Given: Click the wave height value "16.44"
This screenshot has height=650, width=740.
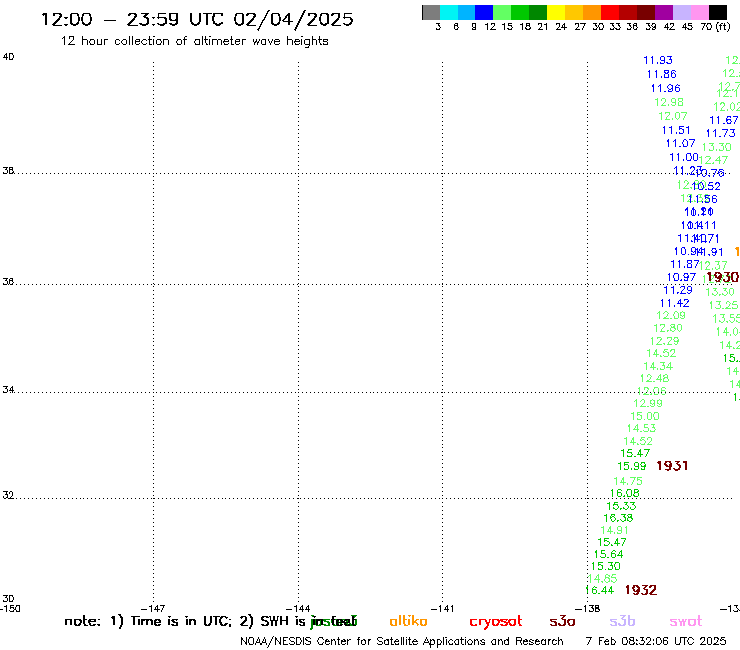Looking at the screenshot, I should coord(599,591).
